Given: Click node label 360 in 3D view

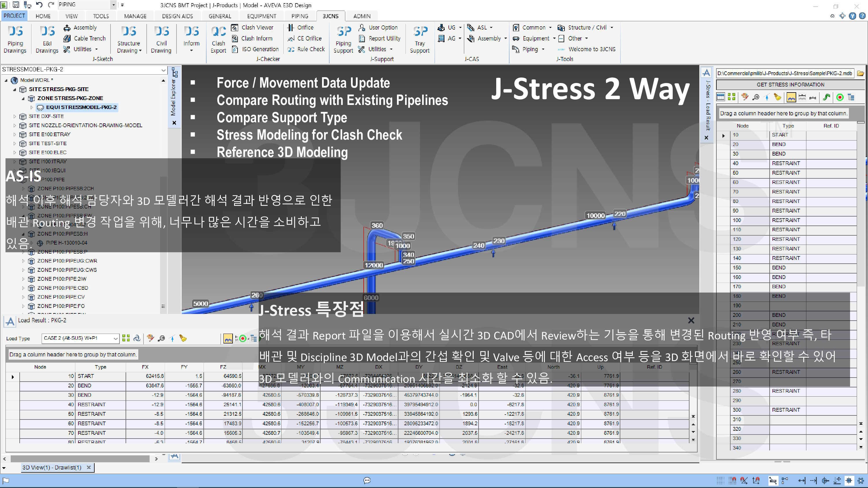Looking at the screenshot, I should pyautogui.click(x=377, y=225).
